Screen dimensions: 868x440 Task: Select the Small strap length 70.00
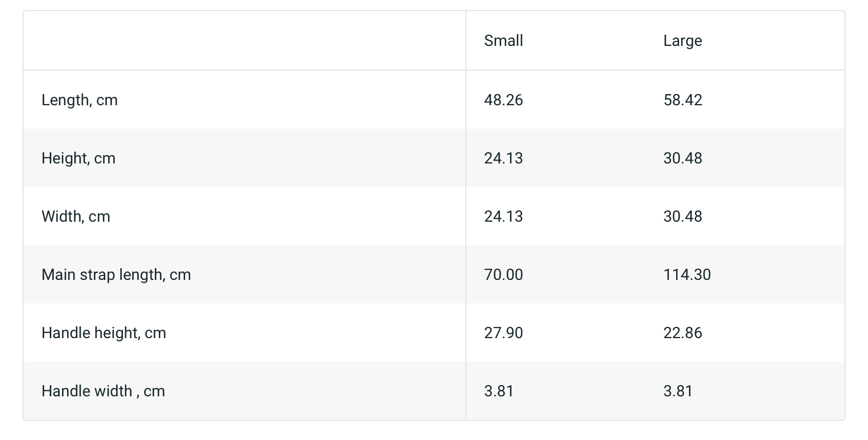pyautogui.click(x=503, y=275)
